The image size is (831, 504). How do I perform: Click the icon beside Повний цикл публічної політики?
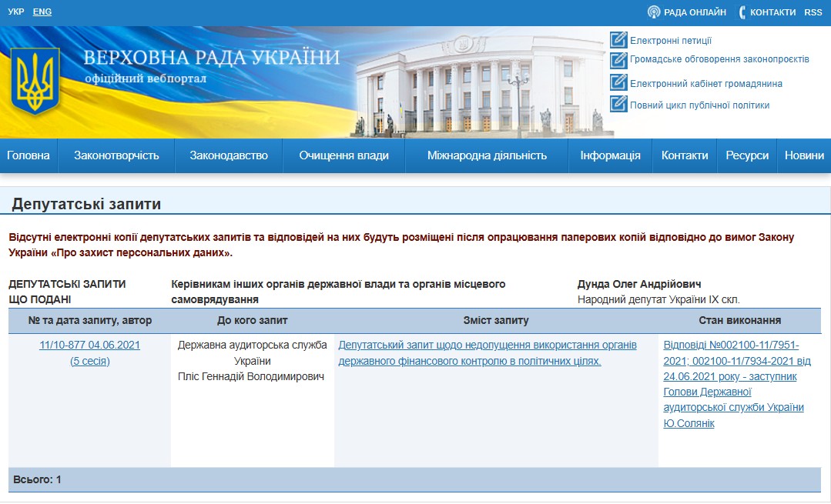(x=618, y=104)
